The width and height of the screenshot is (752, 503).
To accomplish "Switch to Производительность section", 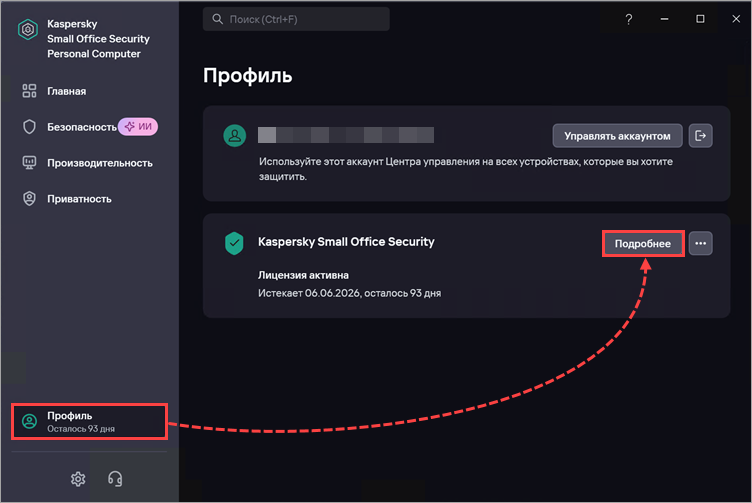I will (100, 163).
